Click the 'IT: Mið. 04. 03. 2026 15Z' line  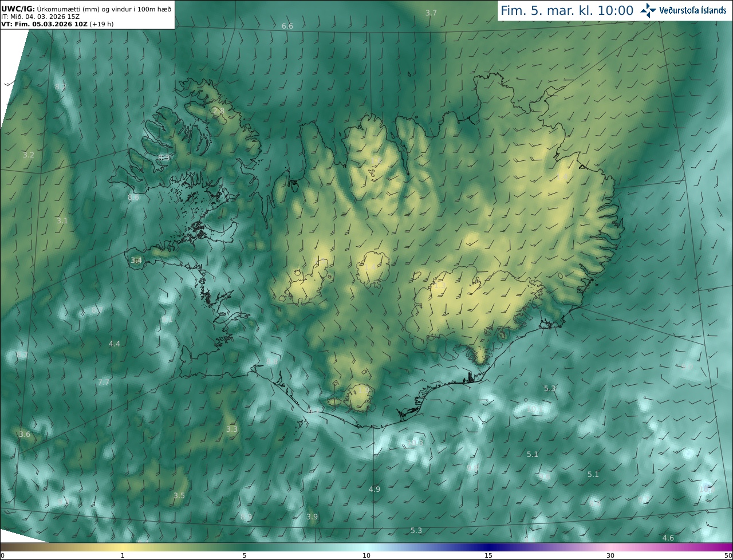[x=41, y=16]
